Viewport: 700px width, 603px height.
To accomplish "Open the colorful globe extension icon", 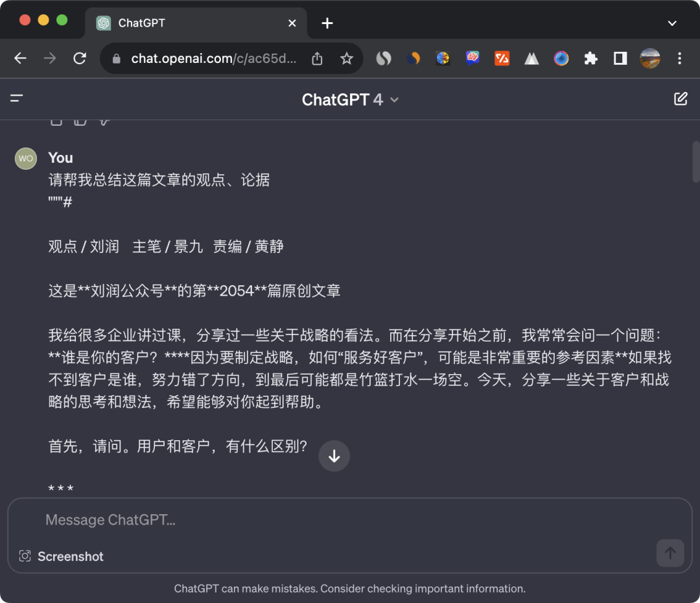I will coord(443,58).
